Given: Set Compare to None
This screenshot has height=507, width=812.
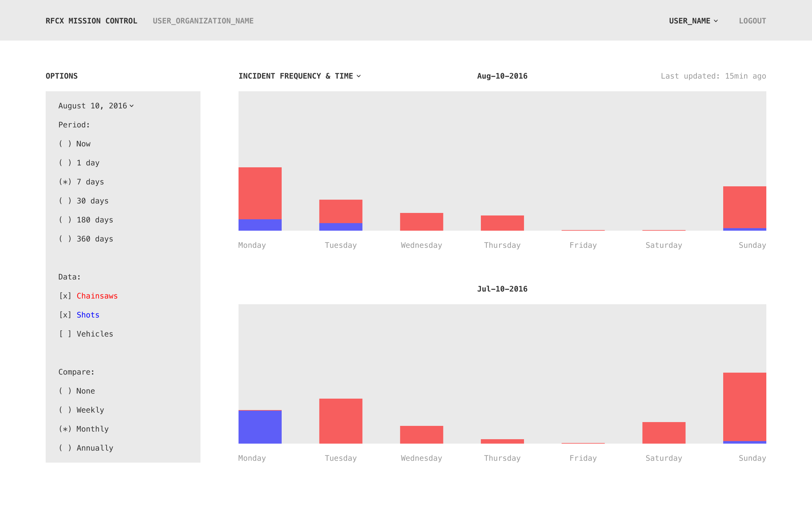Looking at the screenshot, I should click(77, 391).
